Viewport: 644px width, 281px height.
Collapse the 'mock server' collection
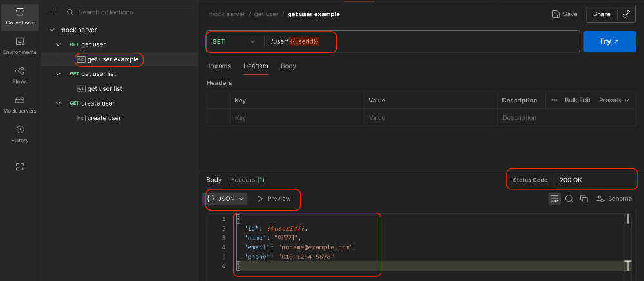52,30
